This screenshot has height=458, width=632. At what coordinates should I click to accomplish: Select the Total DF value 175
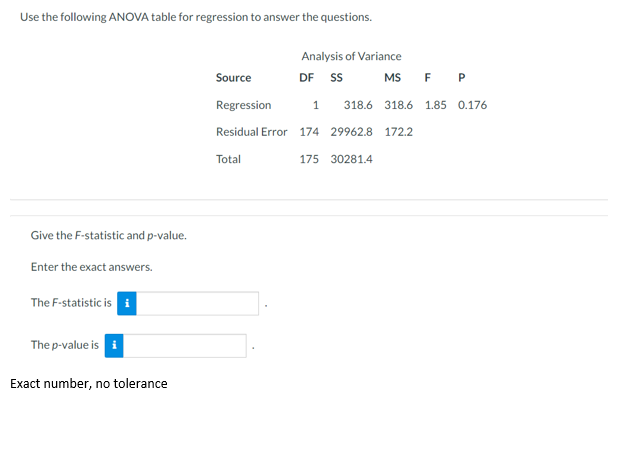point(309,159)
